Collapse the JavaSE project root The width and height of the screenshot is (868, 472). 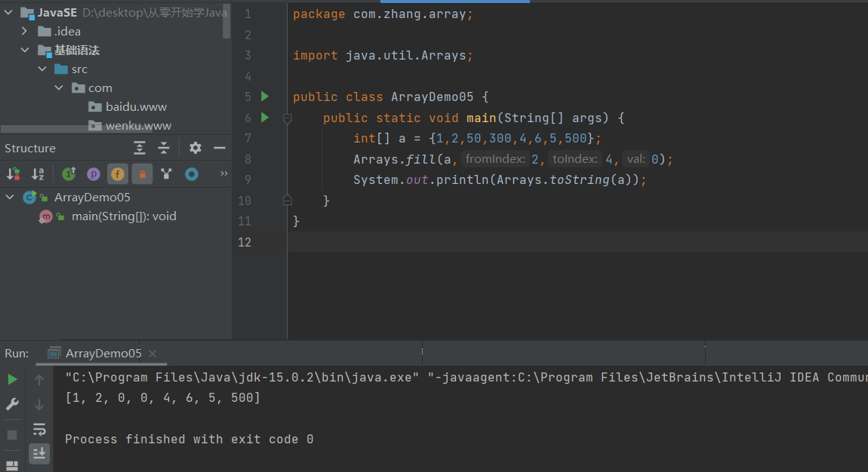[8, 12]
